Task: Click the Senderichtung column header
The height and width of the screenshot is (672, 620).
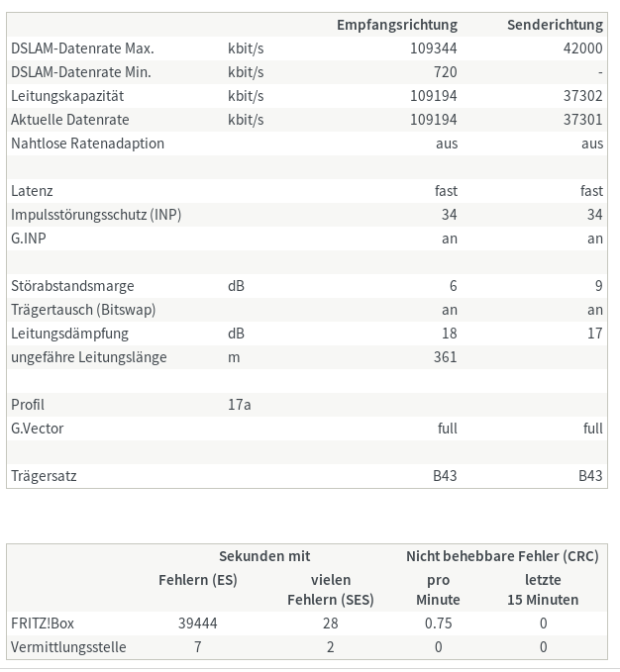Action: pos(555,25)
